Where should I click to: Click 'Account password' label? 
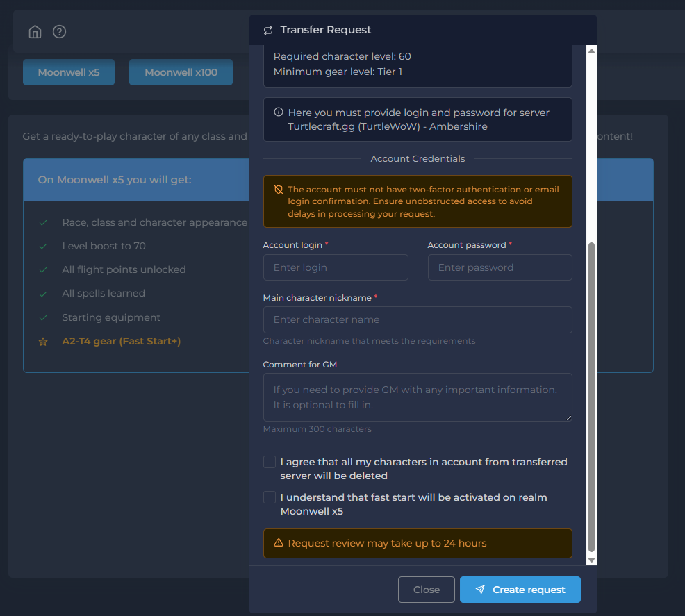[x=467, y=245]
